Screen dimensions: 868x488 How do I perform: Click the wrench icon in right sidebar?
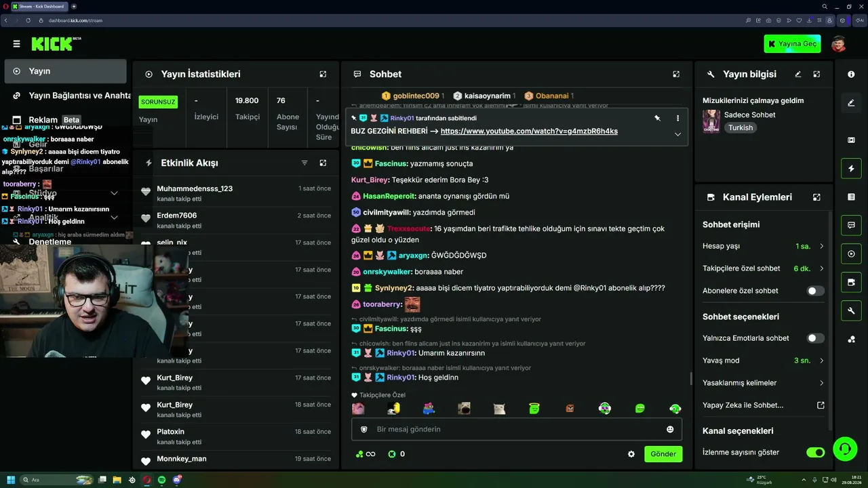tap(851, 310)
